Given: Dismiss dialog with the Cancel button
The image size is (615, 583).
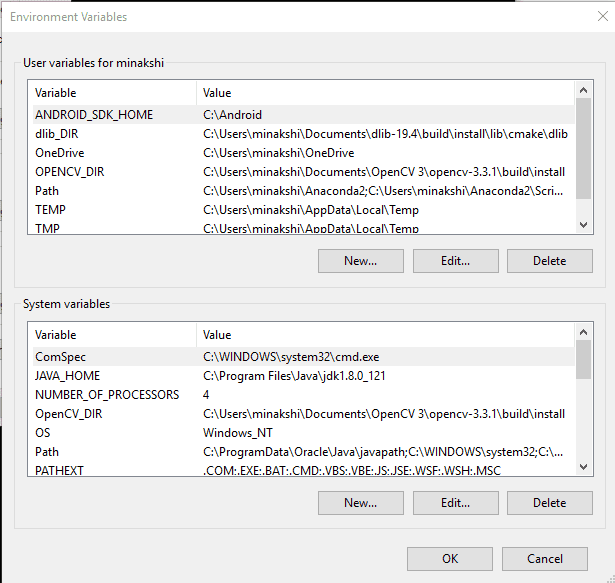Looking at the screenshot, I should [x=545, y=559].
